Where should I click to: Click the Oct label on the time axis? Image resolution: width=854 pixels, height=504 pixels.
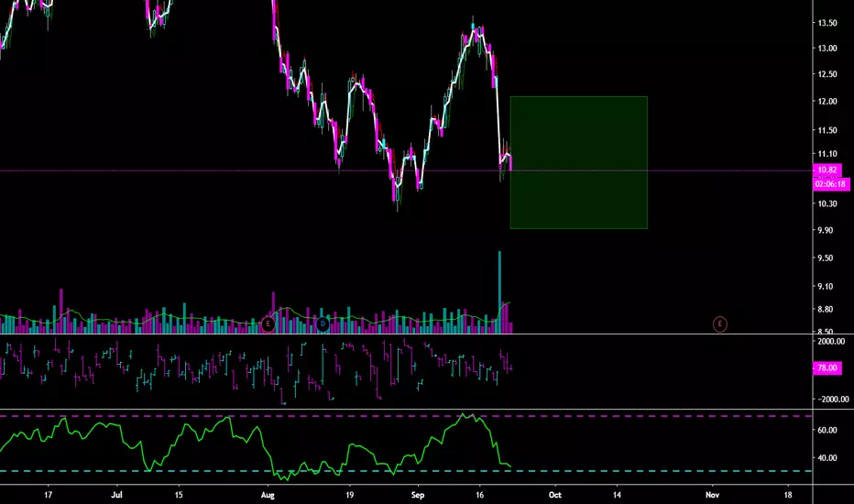pos(555,495)
